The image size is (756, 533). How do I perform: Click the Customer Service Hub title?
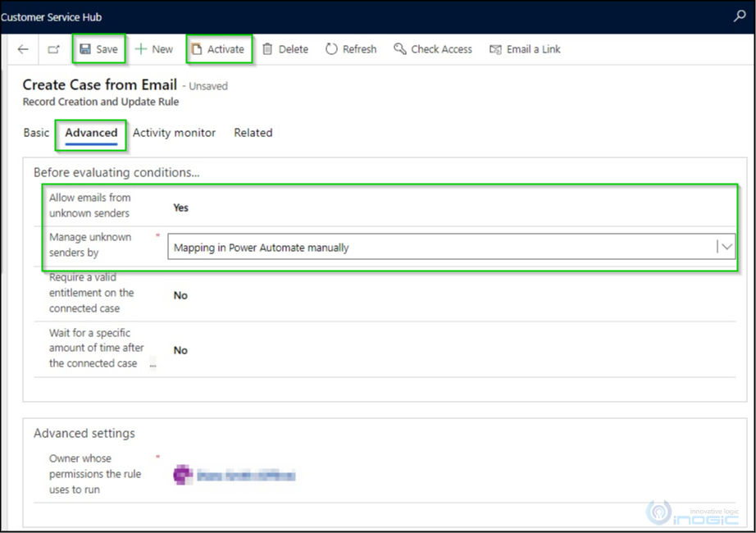(52, 16)
